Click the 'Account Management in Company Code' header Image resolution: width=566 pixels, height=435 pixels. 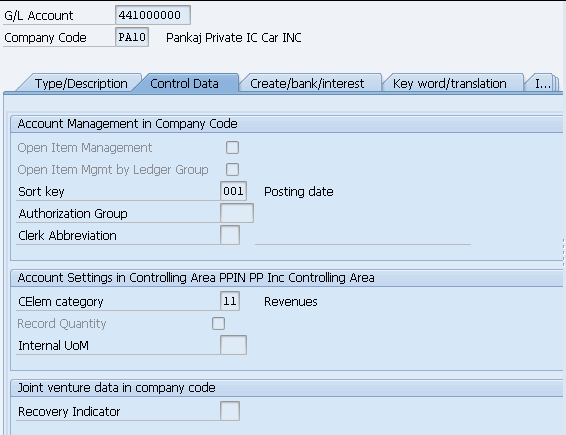[x=127, y=124]
